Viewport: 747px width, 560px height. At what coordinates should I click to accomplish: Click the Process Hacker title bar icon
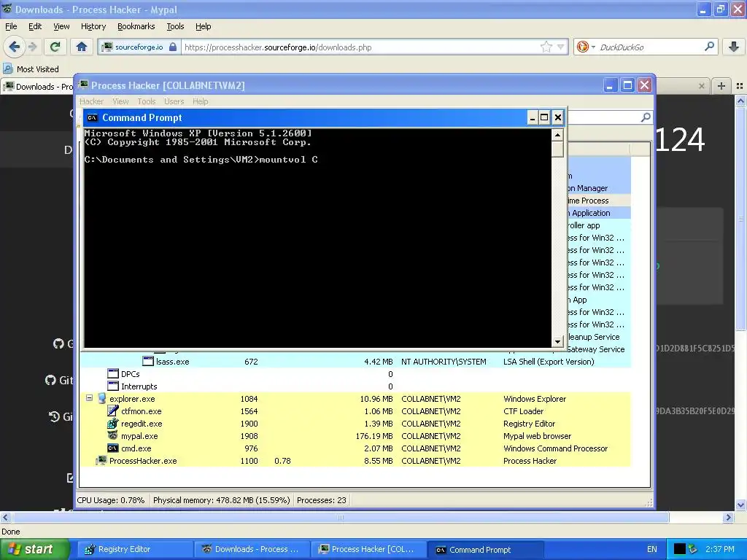[x=84, y=85]
